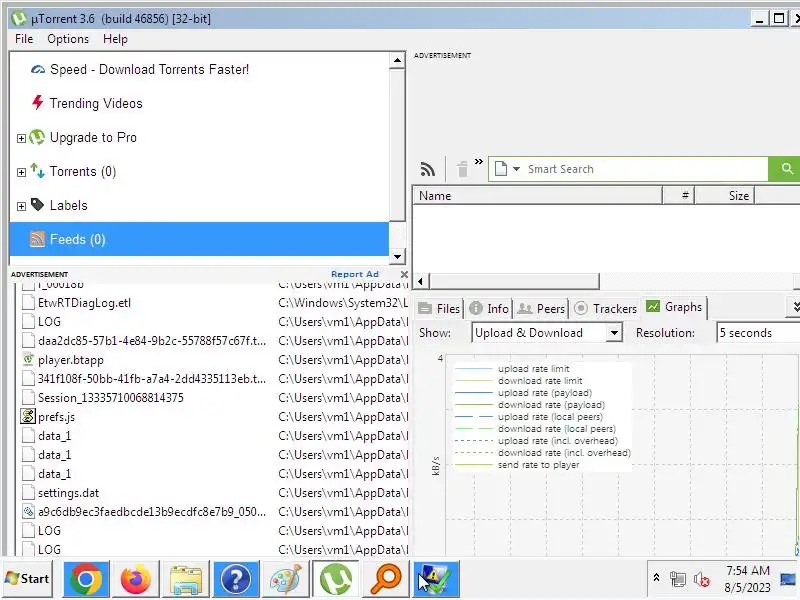Viewport: 800px width, 600px height.
Task: Open the Upload & Download show dropdown
Action: 546,333
